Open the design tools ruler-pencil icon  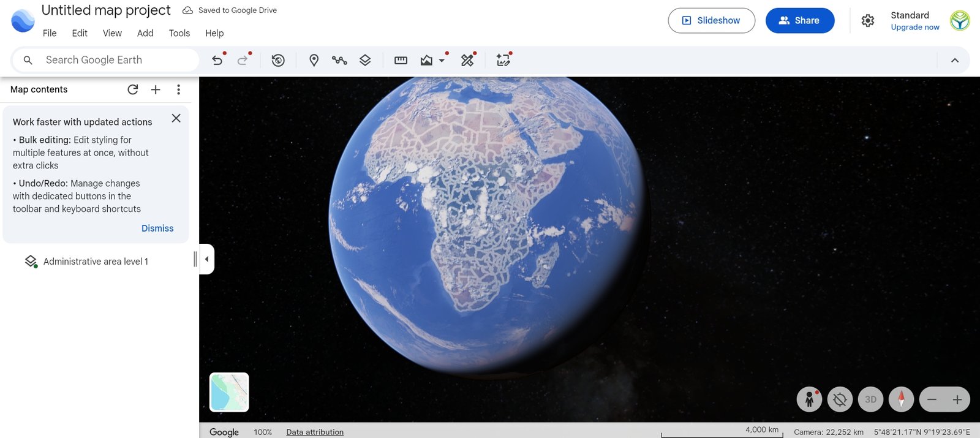tap(467, 60)
